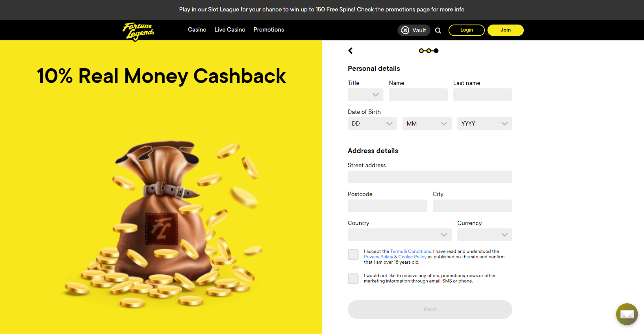The height and width of the screenshot is (334, 644).
Task: Open the DD day dropdown
Action: 372,123
